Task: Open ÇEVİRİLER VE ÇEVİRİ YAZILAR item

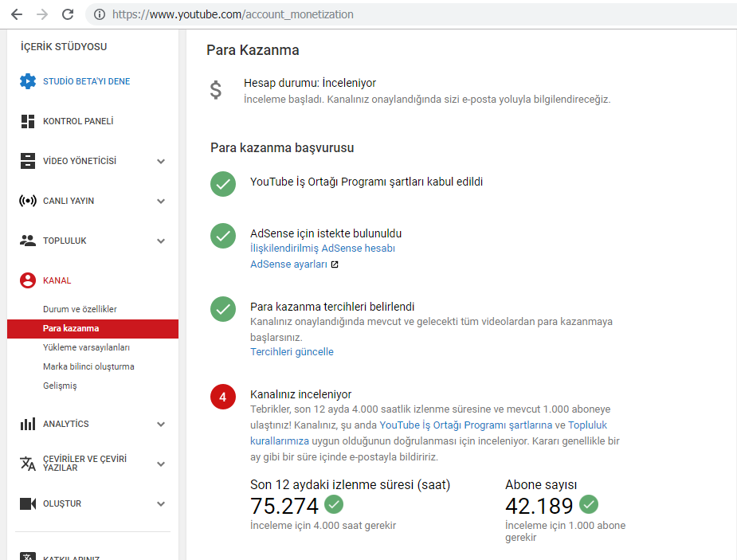Action: (x=84, y=464)
